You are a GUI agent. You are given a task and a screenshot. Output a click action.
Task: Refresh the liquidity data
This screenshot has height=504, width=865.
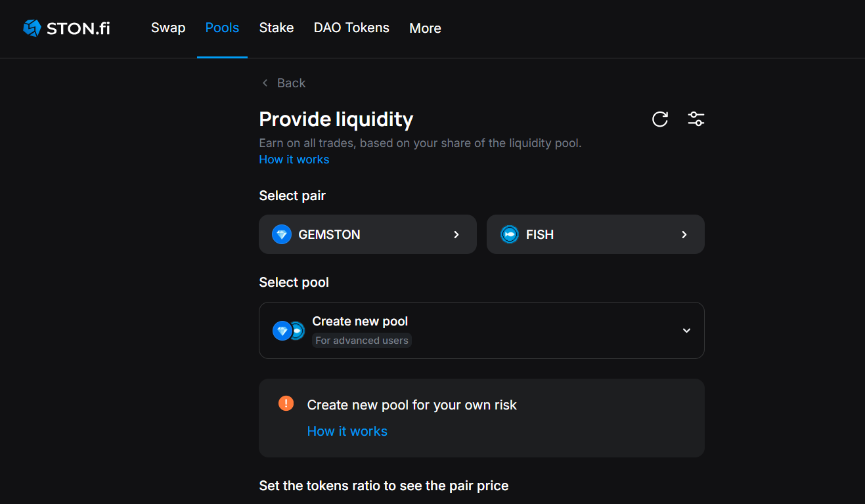659,119
